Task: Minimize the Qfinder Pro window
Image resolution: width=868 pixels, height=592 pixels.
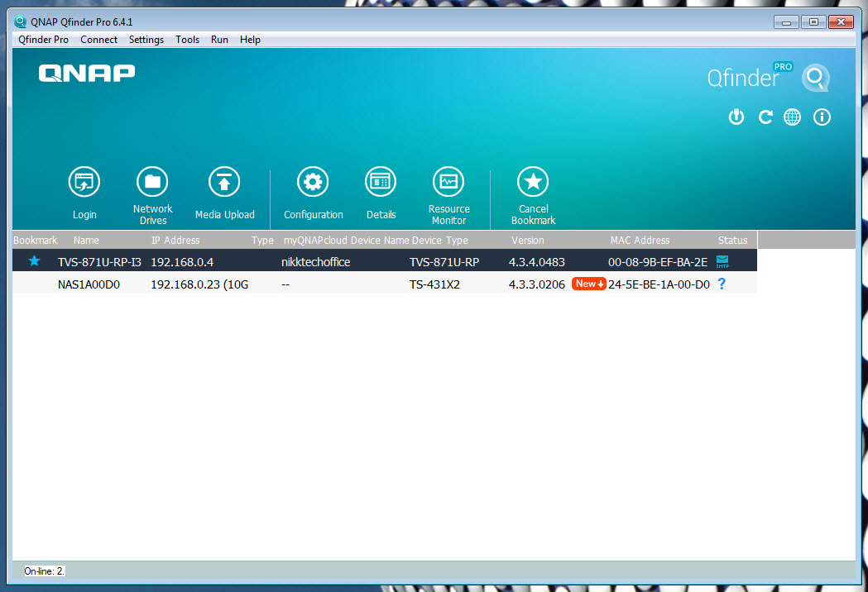Action: [x=786, y=22]
